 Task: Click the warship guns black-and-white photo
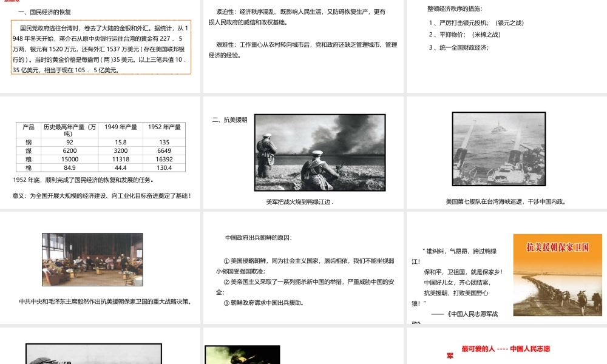click(499, 149)
